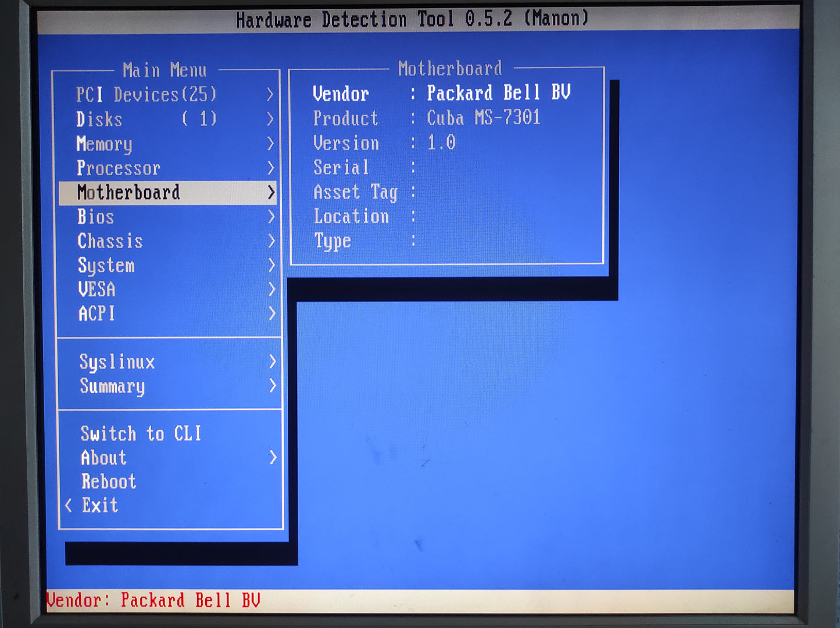Select the Chassis menu entry
Image resolution: width=840 pixels, height=628 pixels.
110,242
